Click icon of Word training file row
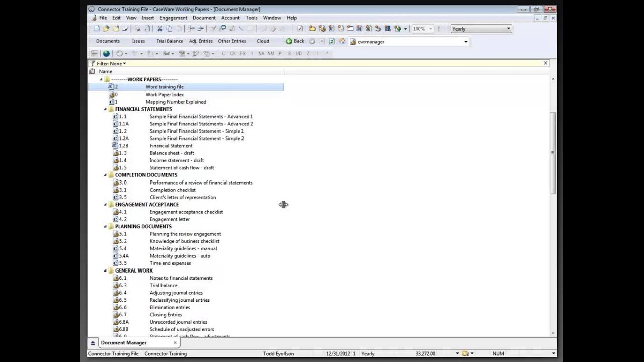 pyautogui.click(x=111, y=87)
